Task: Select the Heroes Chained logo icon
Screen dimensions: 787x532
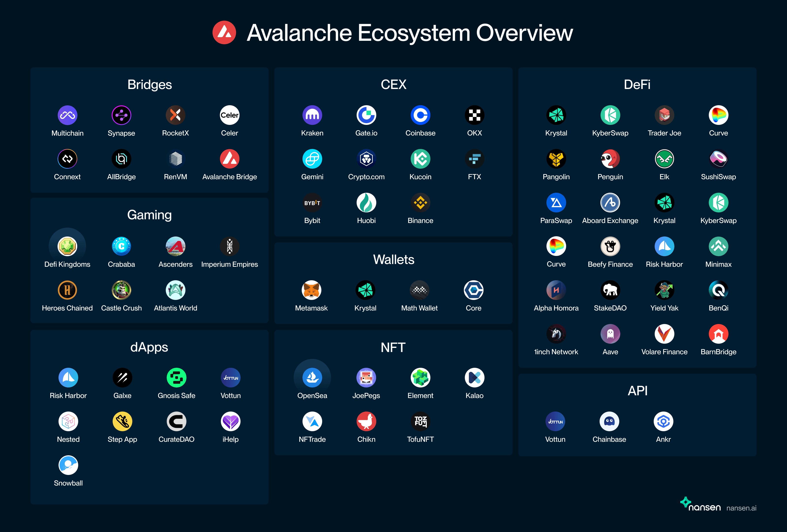Action: pyautogui.click(x=67, y=290)
